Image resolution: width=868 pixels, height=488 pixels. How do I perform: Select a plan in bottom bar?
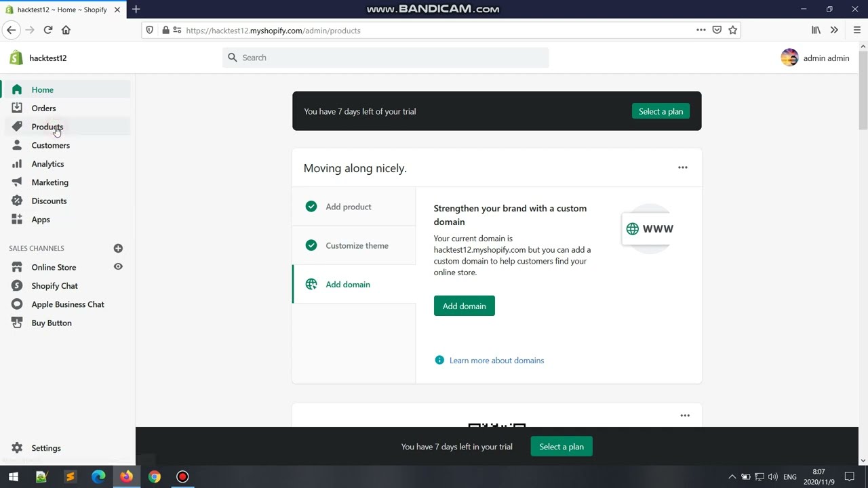561,447
